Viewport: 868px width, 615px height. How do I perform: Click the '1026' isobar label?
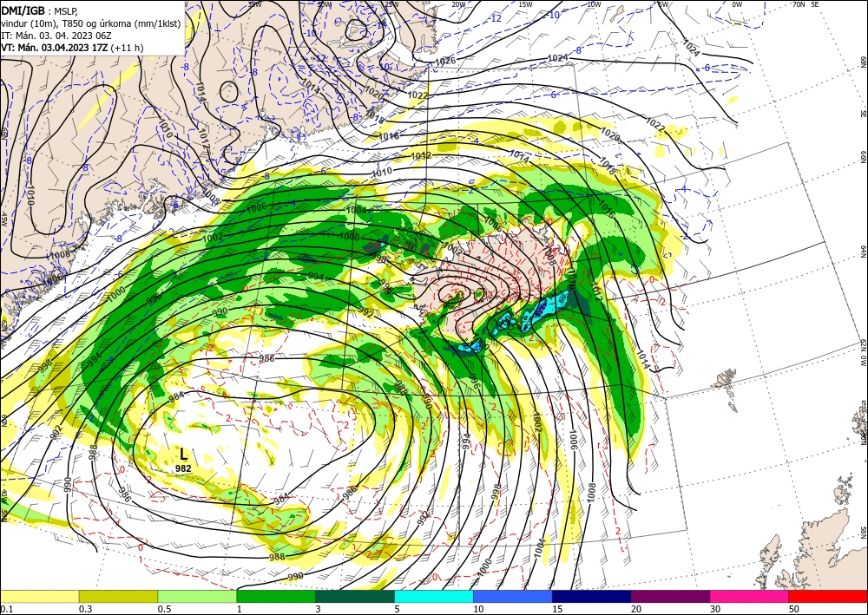click(x=445, y=61)
